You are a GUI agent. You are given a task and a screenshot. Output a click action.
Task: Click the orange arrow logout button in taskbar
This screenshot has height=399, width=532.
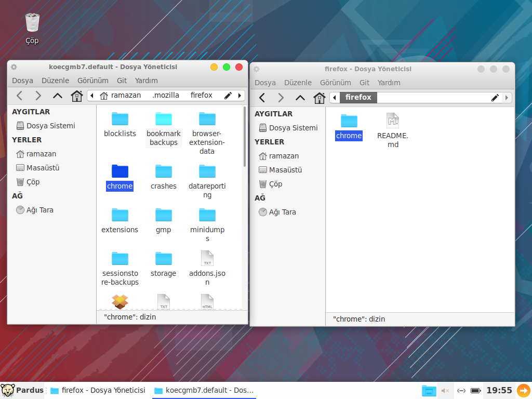[524, 390]
